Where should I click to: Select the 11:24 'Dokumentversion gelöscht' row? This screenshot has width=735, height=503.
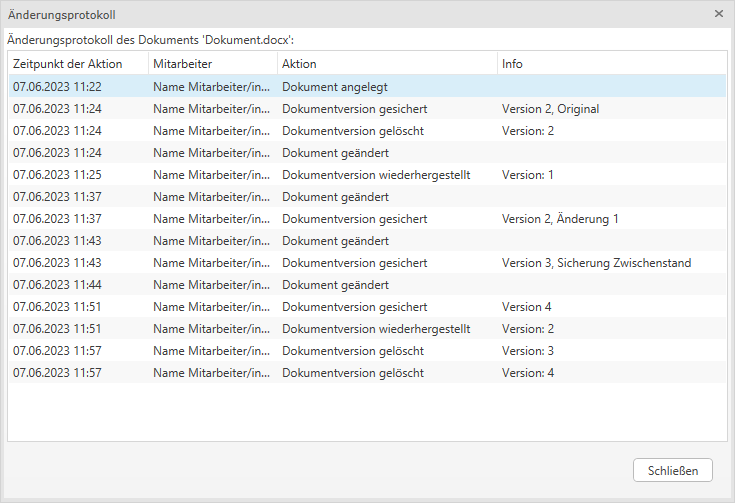352,131
